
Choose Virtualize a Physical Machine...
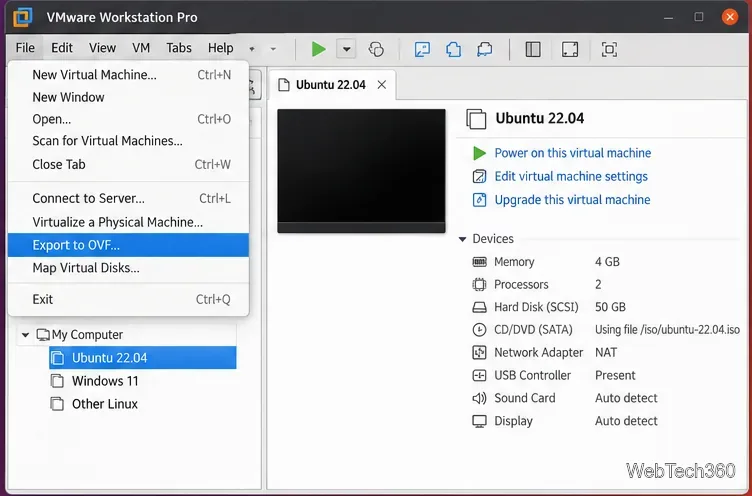pos(129,222)
